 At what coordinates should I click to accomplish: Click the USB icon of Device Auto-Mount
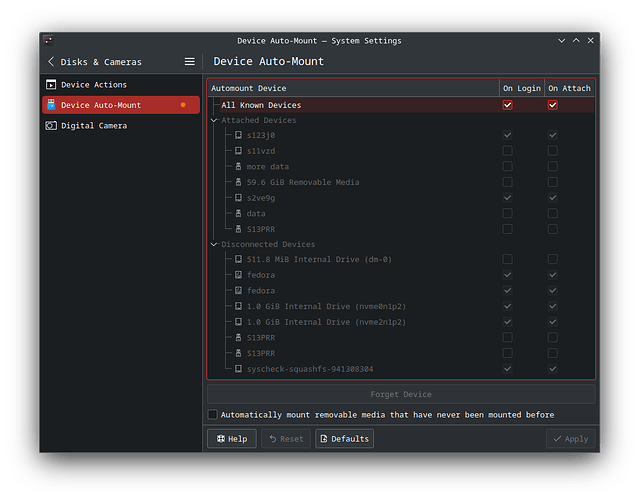click(x=51, y=105)
